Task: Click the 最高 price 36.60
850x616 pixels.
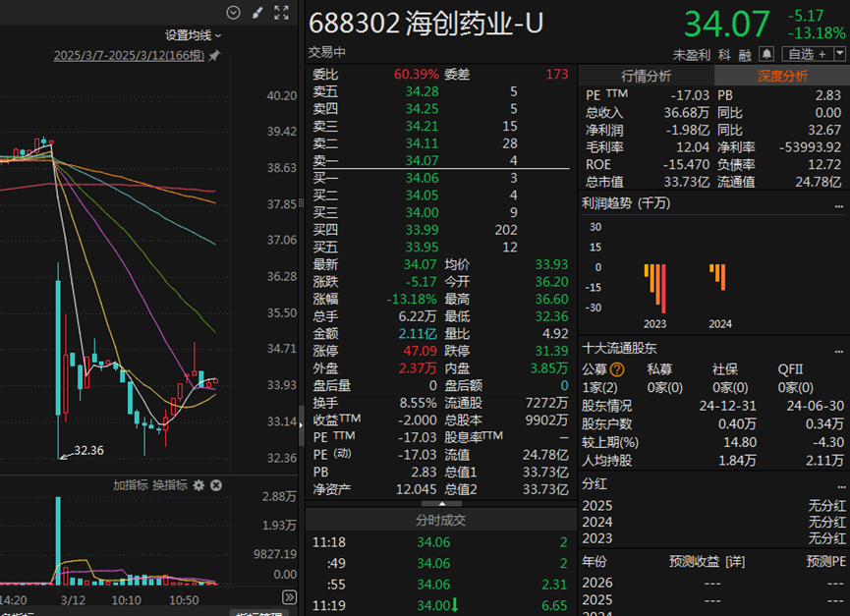Action: click(552, 299)
